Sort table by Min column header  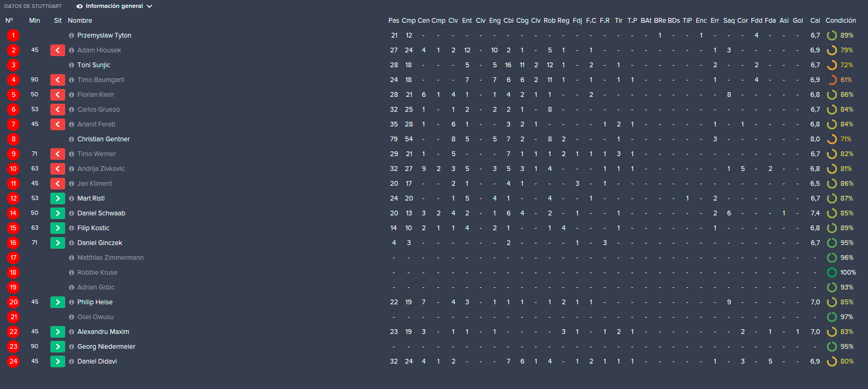point(34,21)
